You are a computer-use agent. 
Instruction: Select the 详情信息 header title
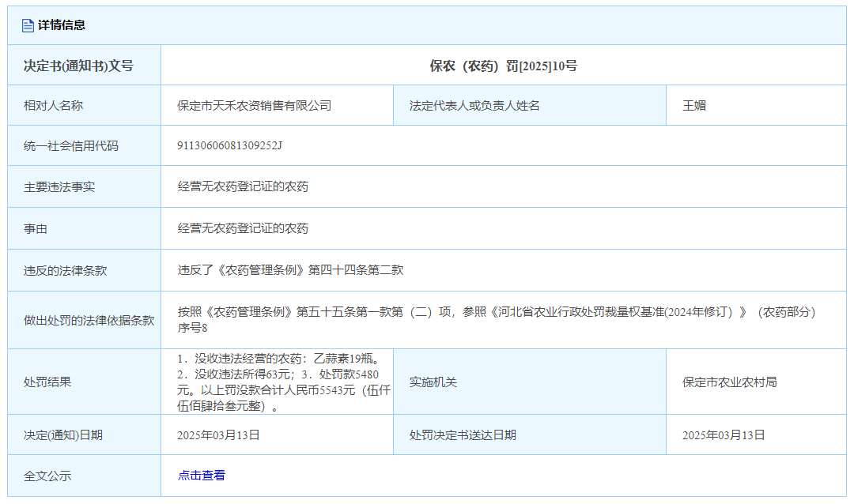coord(62,25)
